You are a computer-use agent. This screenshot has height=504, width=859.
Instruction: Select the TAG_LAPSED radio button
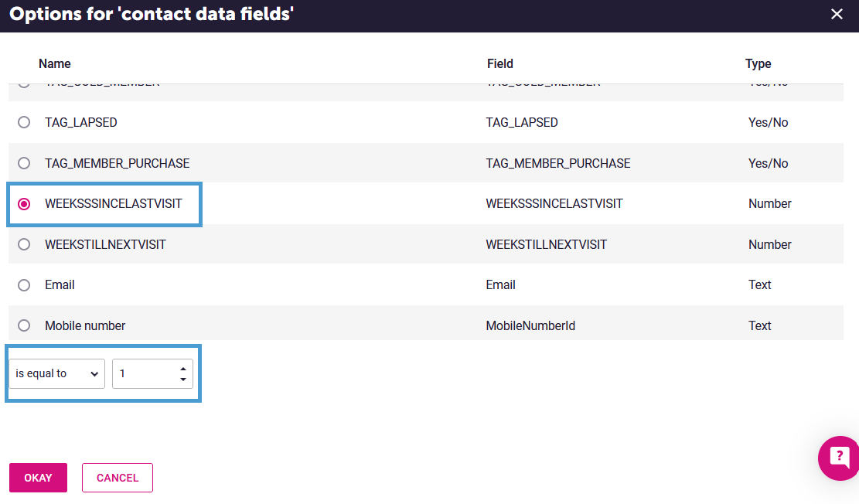pos(24,122)
